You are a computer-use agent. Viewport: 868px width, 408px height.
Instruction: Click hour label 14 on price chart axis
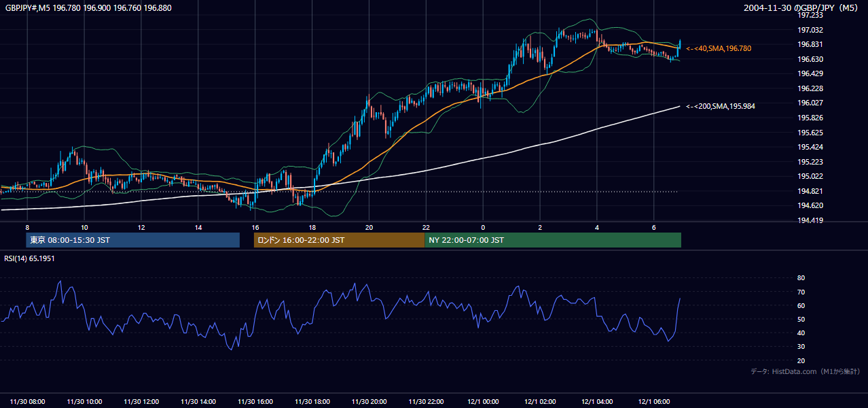pos(198,227)
